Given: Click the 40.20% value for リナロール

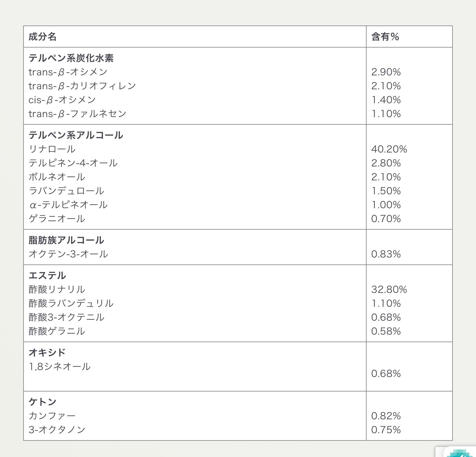Looking at the screenshot, I should point(389,149).
